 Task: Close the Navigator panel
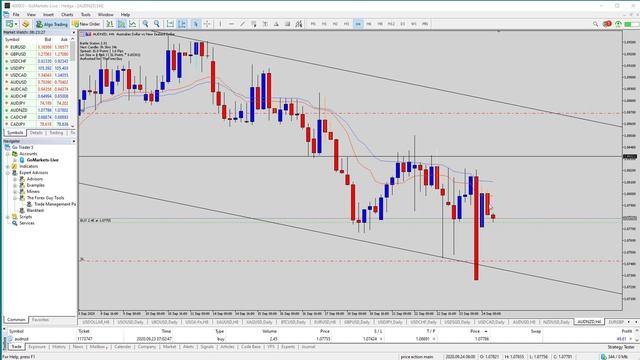pyautogui.click(x=74, y=141)
